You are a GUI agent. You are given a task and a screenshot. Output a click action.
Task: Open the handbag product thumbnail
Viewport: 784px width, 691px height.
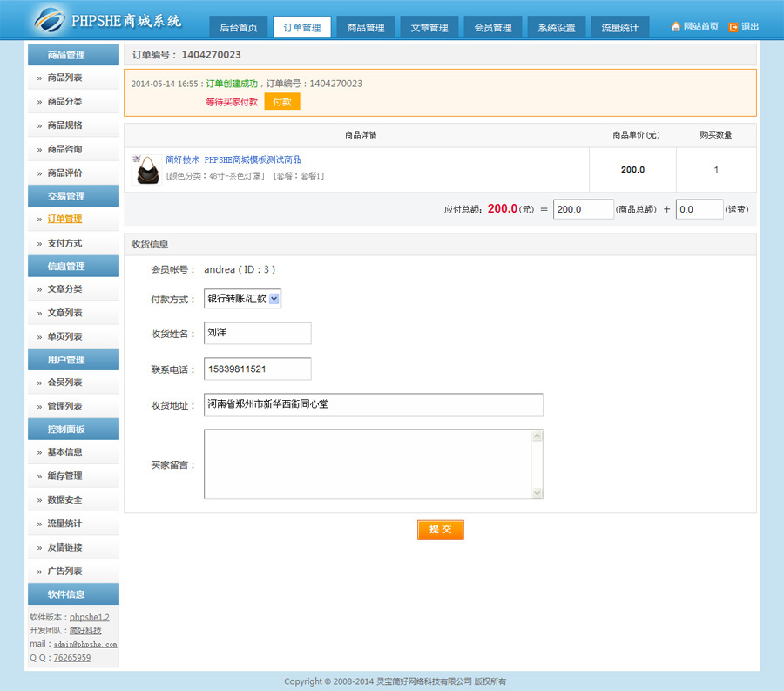coord(146,169)
